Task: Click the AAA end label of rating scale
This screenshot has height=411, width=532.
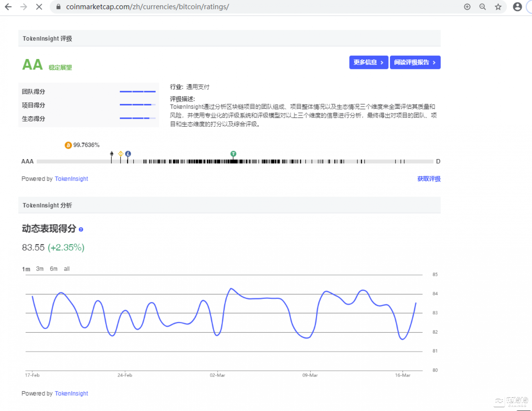Action: (27, 161)
